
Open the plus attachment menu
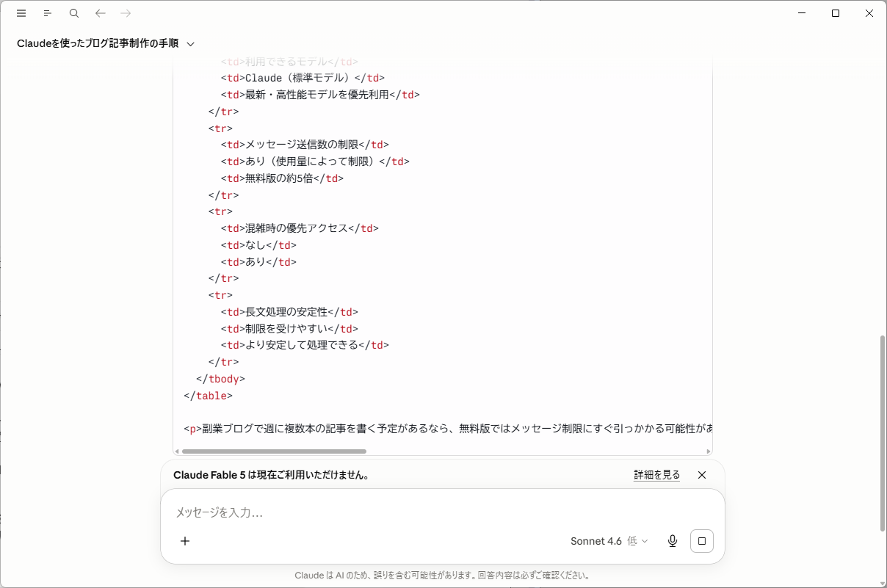[x=185, y=541]
